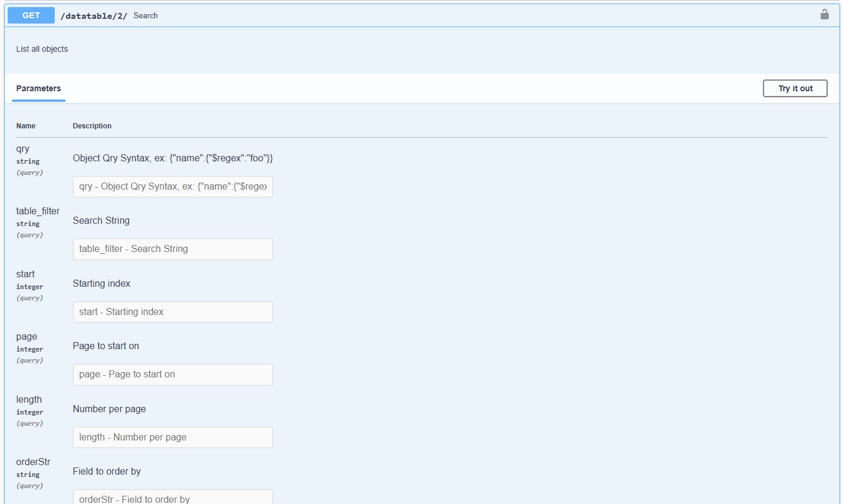Click the length Number per page field

172,437
